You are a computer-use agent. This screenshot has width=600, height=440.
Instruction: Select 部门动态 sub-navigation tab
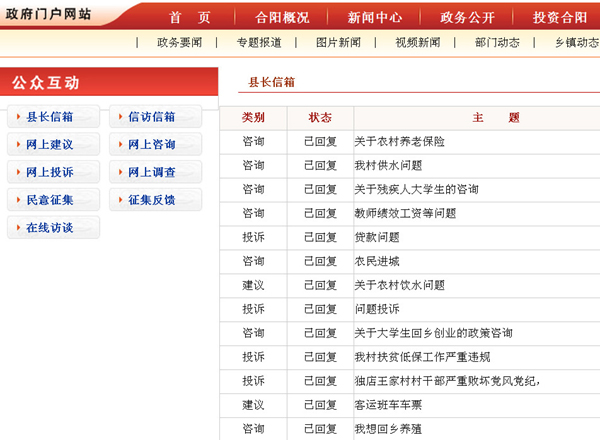click(x=498, y=43)
